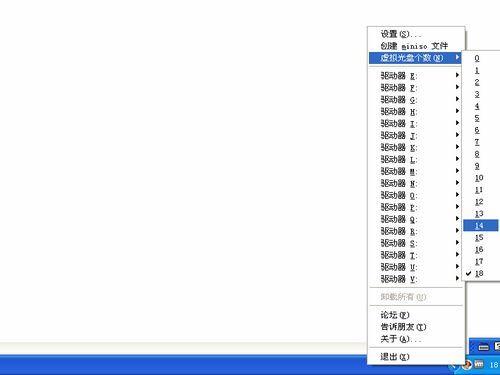Set virtual drive count to 2
The image size is (500, 375).
[x=481, y=82]
